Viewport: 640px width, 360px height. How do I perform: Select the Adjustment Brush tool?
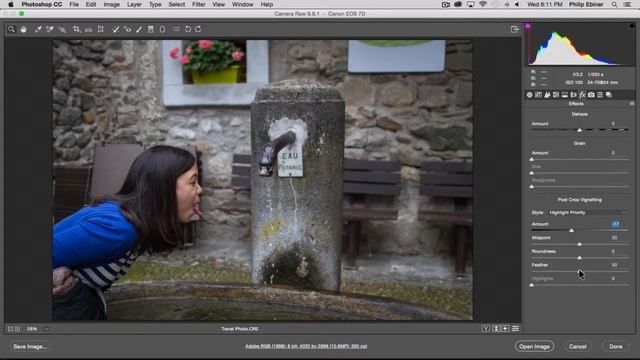pos(139,29)
